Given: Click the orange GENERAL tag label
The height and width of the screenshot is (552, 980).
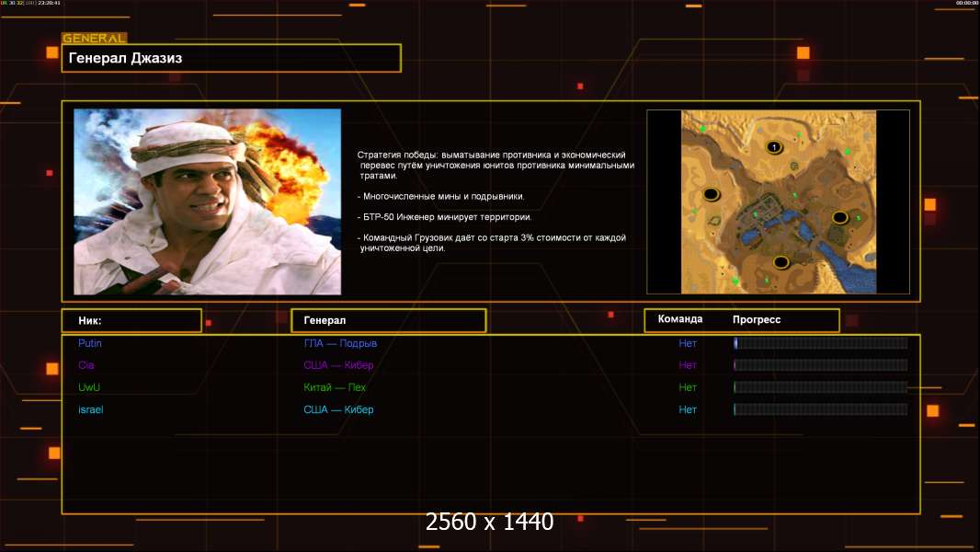Looking at the screenshot, I should 95,38.
